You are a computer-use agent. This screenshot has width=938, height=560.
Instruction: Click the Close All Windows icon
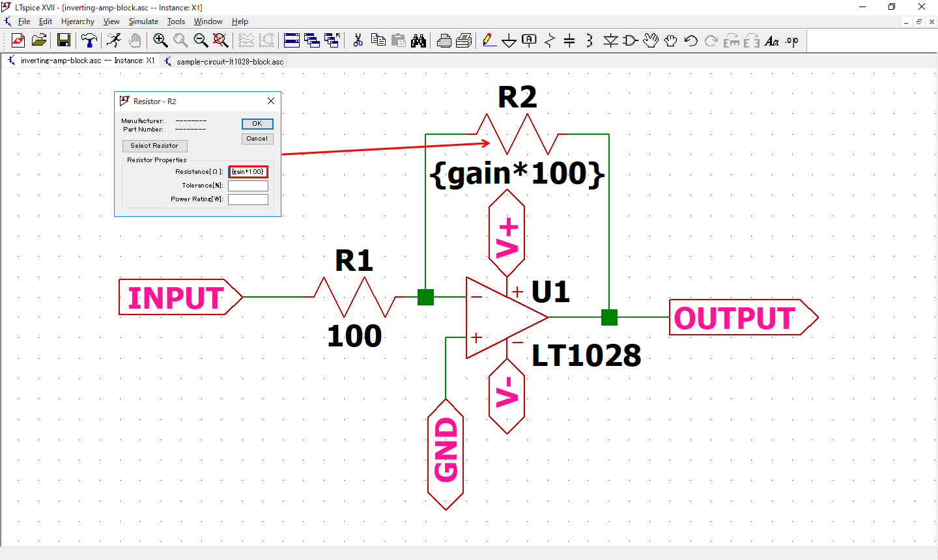click(332, 40)
